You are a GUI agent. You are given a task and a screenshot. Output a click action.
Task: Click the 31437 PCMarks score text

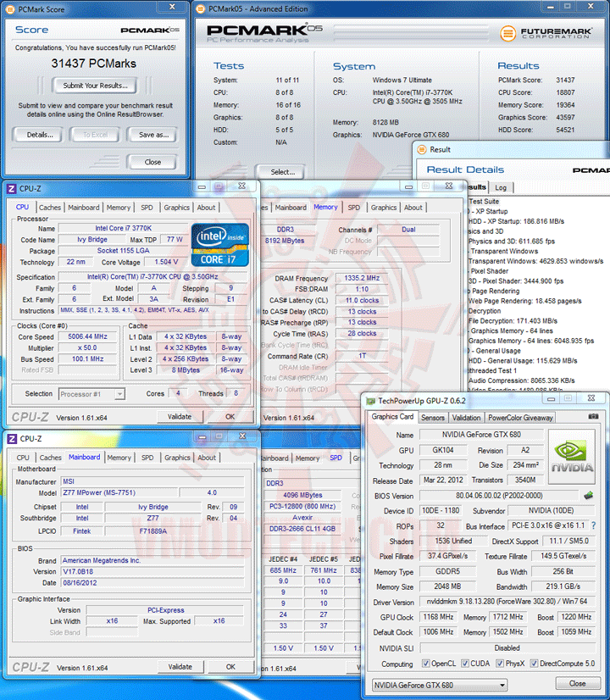94,63
